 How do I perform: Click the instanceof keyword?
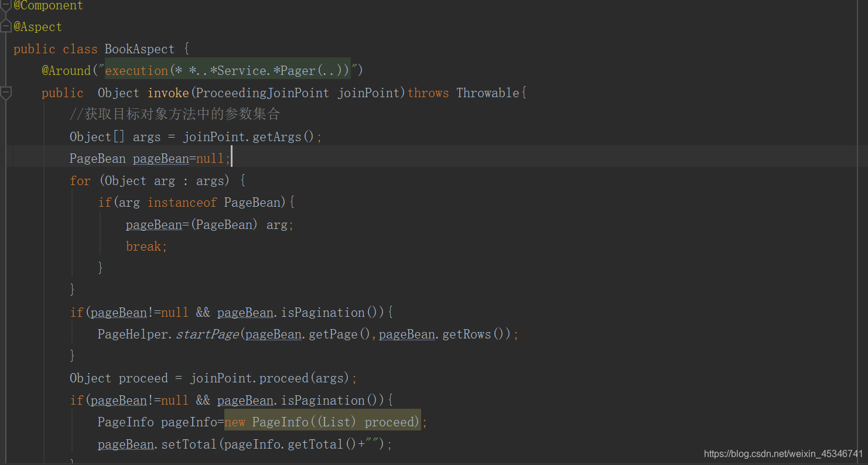point(182,203)
